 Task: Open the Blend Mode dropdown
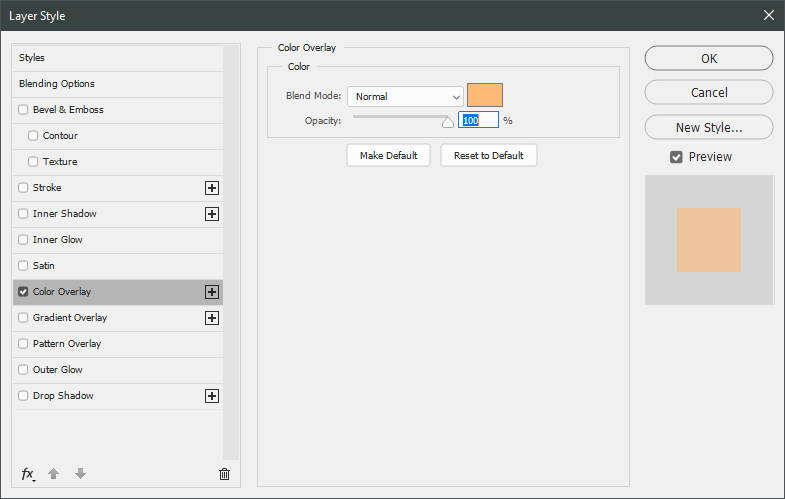point(405,97)
